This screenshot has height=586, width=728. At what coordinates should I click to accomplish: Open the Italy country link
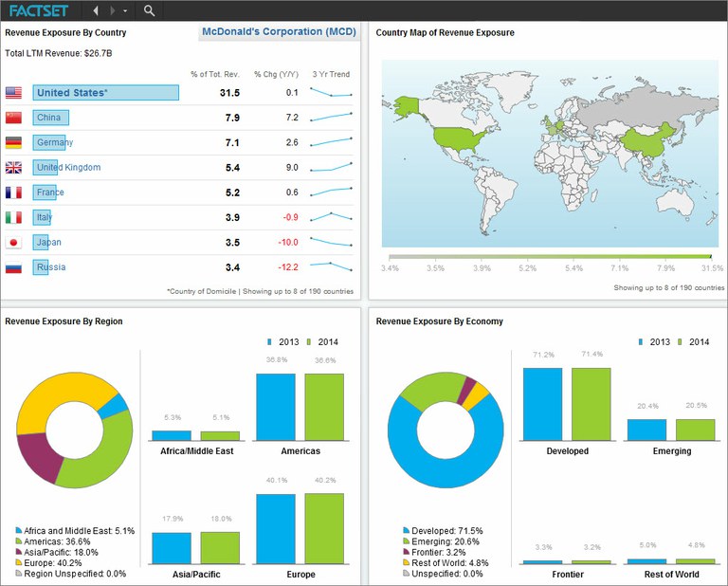[45, 217]
